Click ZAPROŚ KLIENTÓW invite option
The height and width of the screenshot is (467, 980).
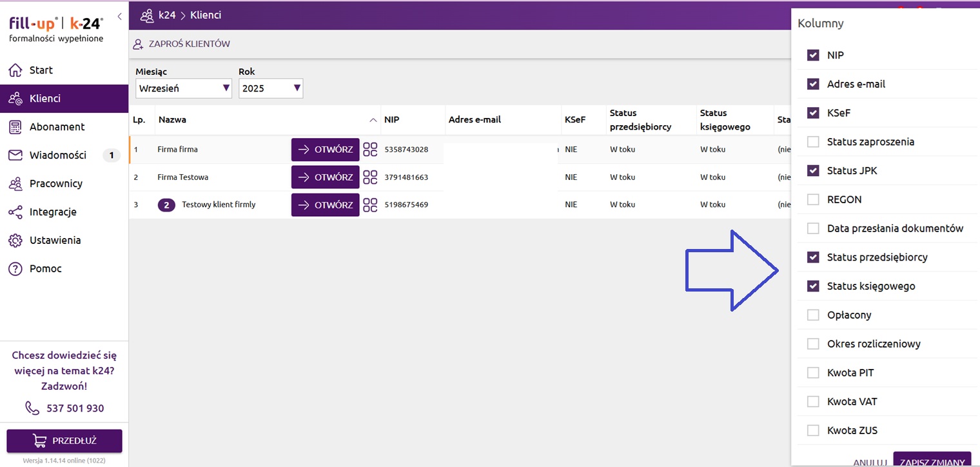pyautogui.click(x=182, y=45)
